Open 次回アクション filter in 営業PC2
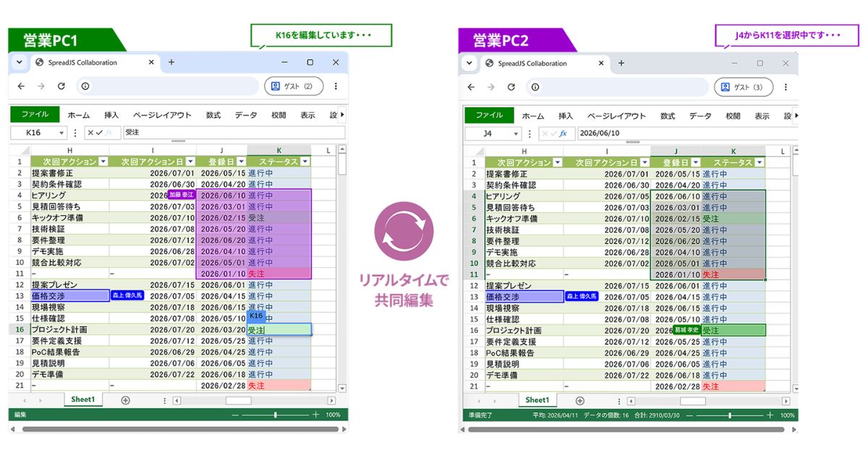The width and height of the screenshot is (868, 456). pyautogui.click(x=558, y=162)
